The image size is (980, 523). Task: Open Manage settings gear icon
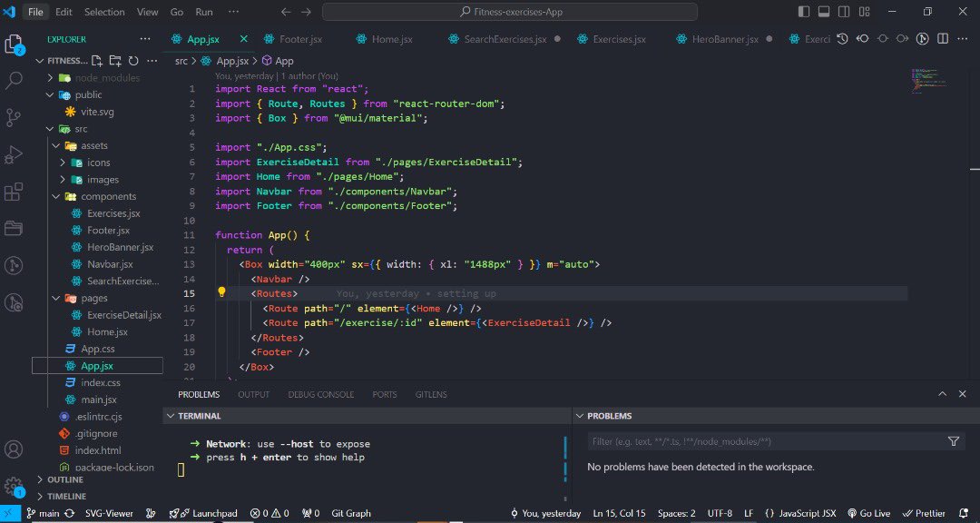tap(14, 486)
